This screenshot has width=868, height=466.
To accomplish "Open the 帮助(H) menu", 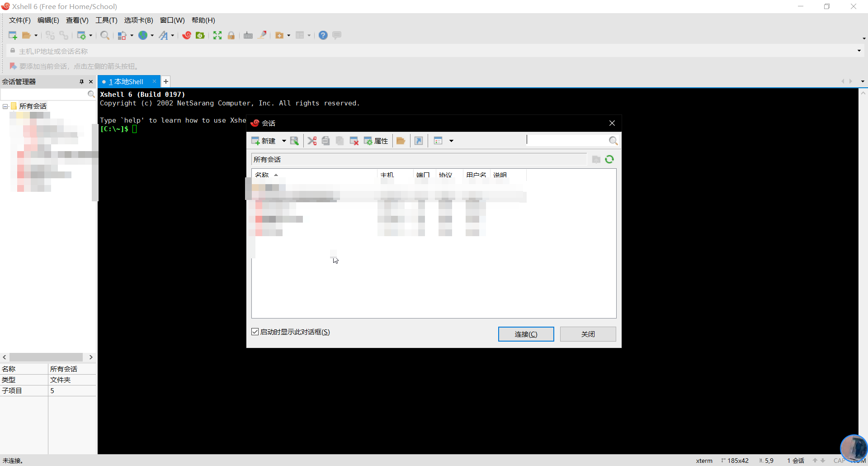I will click(203, 20).
